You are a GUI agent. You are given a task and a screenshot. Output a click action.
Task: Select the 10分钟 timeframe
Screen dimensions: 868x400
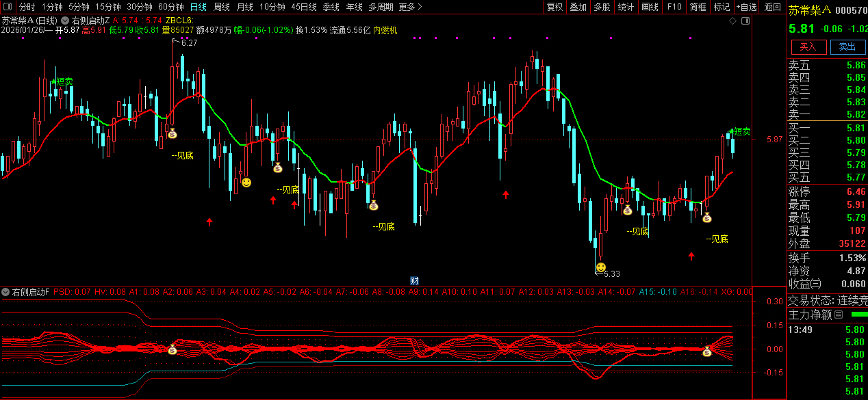272,7
